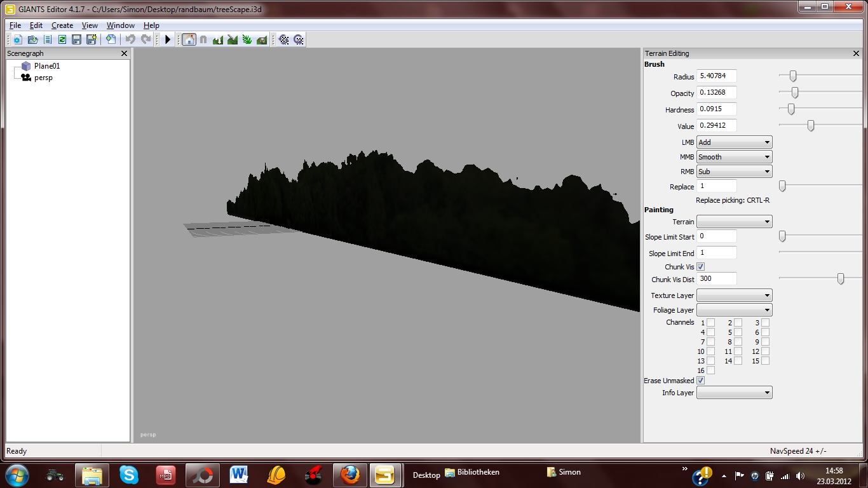Open the Foliage Layer dropdown
Screen dimensions: 868x488
[735, 310]
